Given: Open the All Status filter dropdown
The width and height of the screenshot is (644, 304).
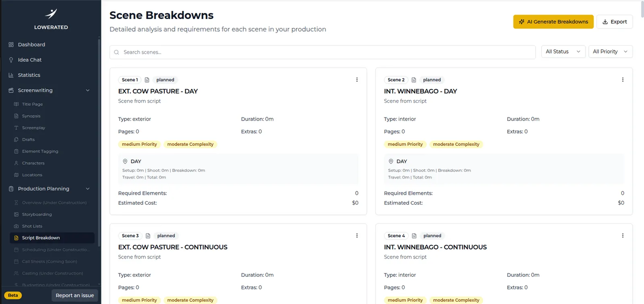Looking at the screenshot, I should click(563, 51).
